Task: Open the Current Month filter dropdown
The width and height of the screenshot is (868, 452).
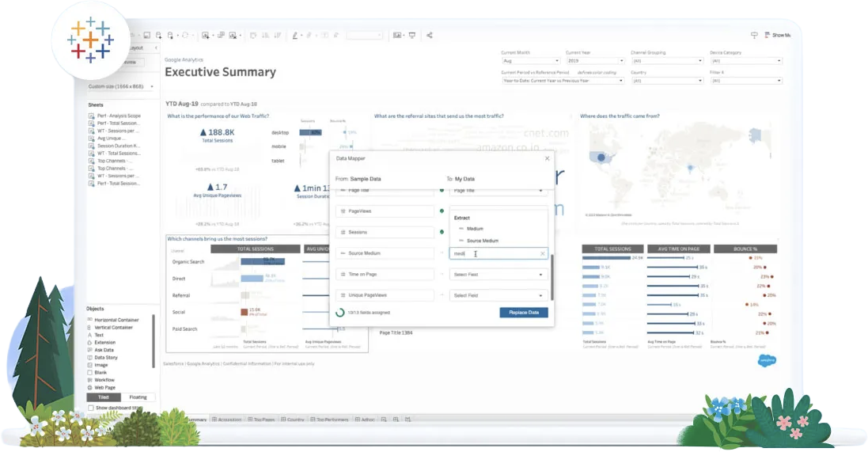Action: [x=531, y=61]
